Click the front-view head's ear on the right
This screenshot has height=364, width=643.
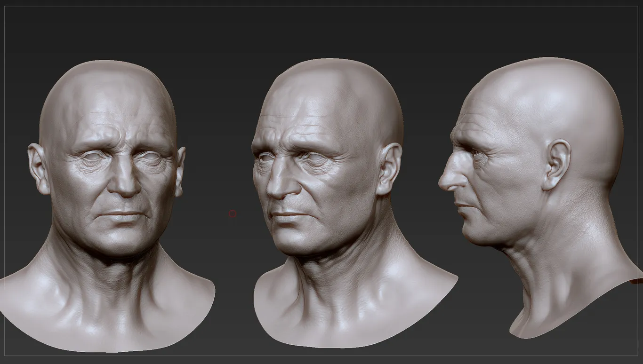(181, 170)
